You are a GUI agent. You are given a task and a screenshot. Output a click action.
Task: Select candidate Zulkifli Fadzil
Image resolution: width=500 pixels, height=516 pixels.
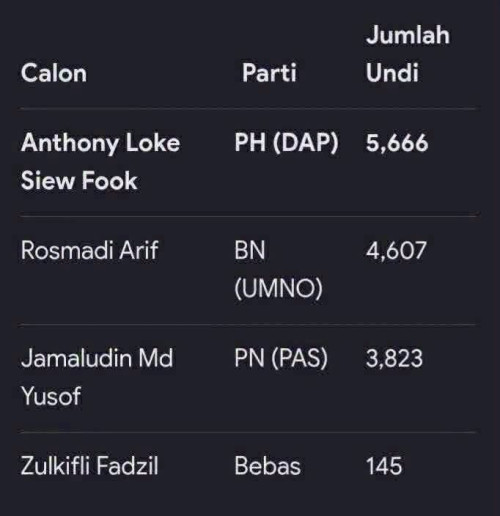[x=89, y=466]
